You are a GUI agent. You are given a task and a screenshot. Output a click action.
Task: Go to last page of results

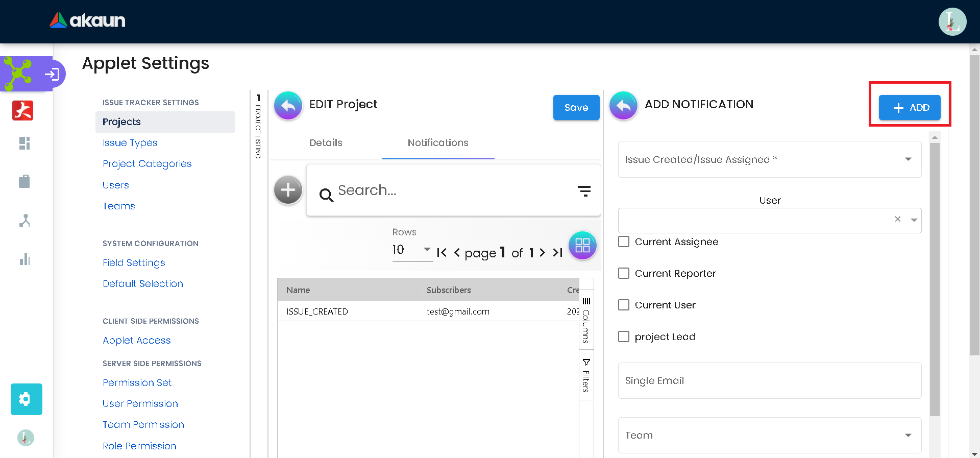coord(557,253)
